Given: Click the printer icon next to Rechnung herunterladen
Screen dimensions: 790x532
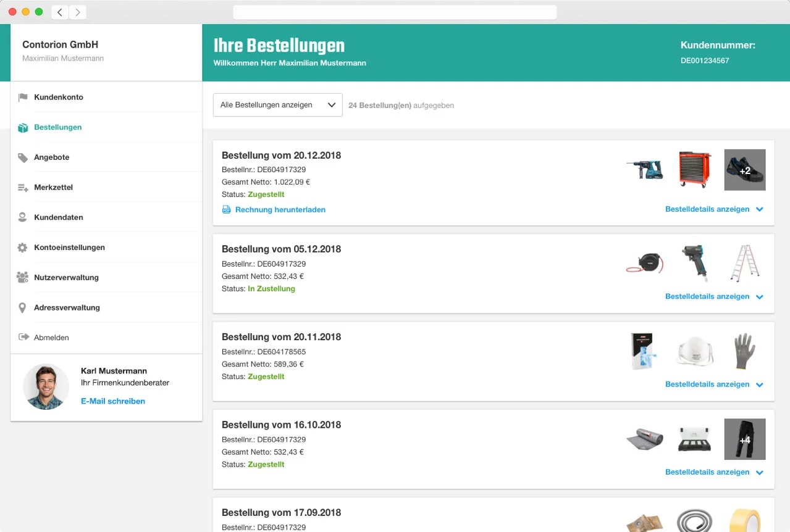Looking at the screenshot, I should (226, 210).
